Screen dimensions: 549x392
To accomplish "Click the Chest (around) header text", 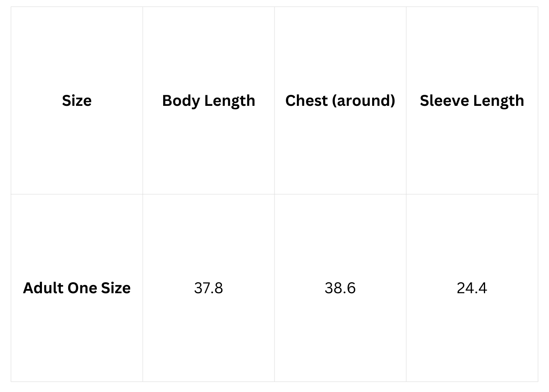I will 340,101.
